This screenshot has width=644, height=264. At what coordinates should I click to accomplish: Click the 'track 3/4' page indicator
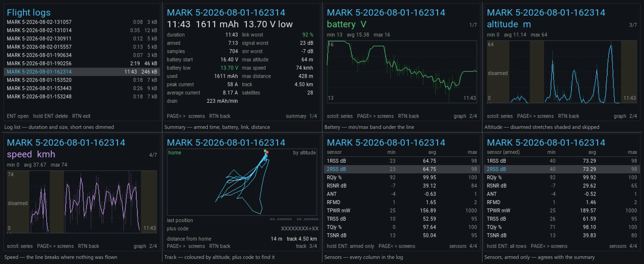coord(306,246)
